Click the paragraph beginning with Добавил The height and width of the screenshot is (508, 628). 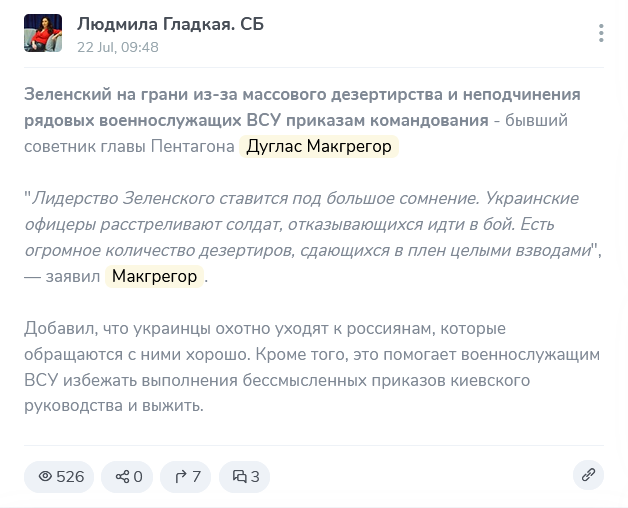[x=310, y=354]
